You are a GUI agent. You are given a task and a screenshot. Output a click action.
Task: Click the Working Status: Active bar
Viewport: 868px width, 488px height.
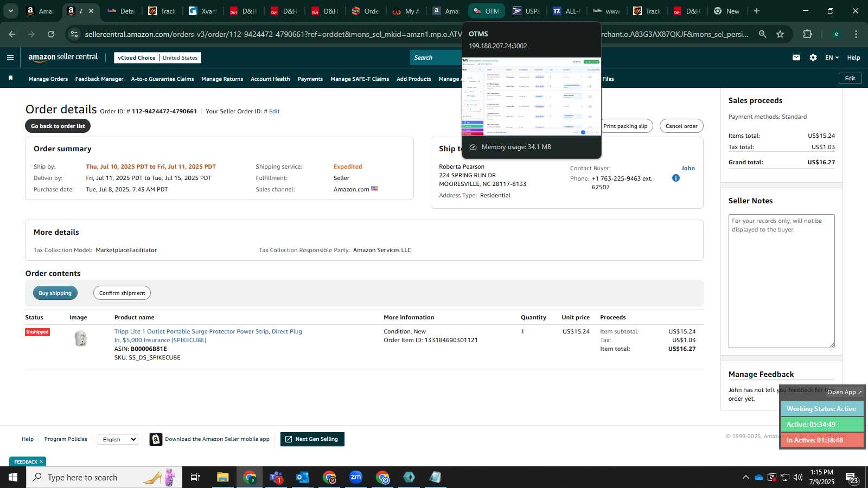tap(822, 409)
